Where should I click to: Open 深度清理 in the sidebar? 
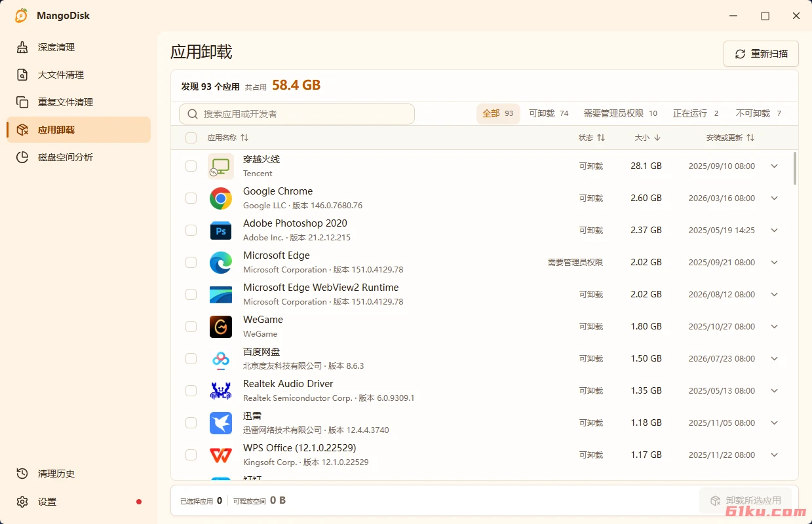pyautogui.click(x=79, y=47)
